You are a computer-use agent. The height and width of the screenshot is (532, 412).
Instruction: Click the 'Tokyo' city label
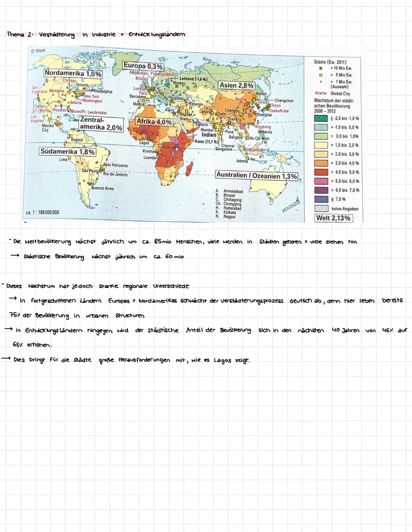pos(276,106)
